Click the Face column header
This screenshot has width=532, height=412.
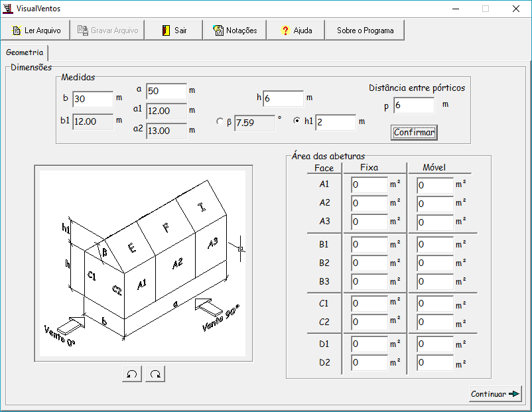tap(324, 169)
